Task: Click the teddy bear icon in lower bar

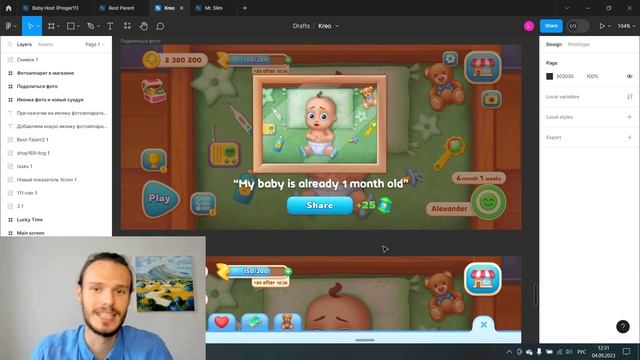Action: click(x=287, y=322)
